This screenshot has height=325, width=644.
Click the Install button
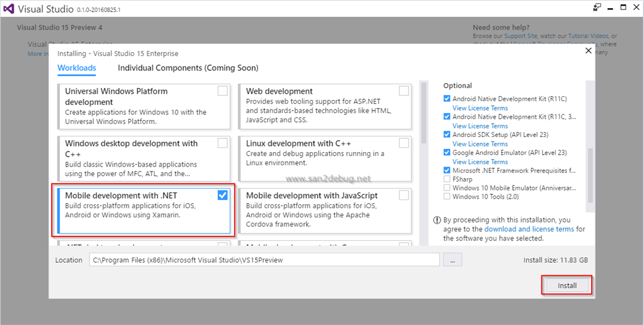[x=567, y=285]
